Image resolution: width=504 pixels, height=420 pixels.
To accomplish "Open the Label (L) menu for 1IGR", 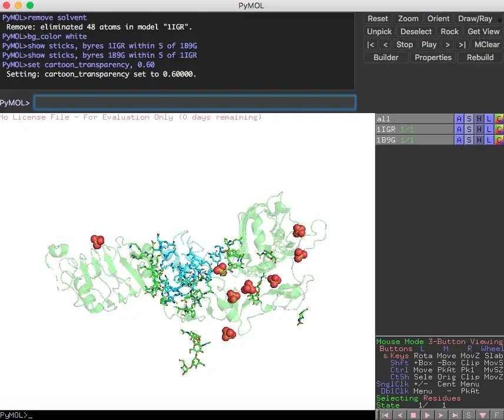I will point(488,128).
